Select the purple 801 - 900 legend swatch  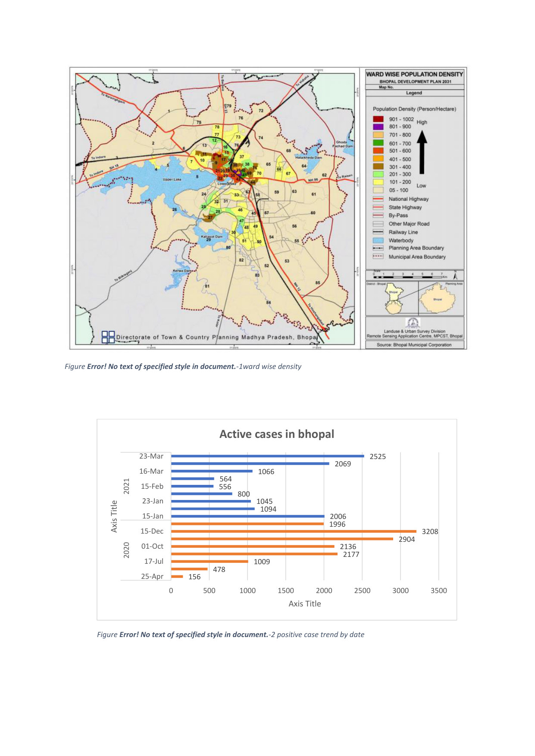coord(378,127)
